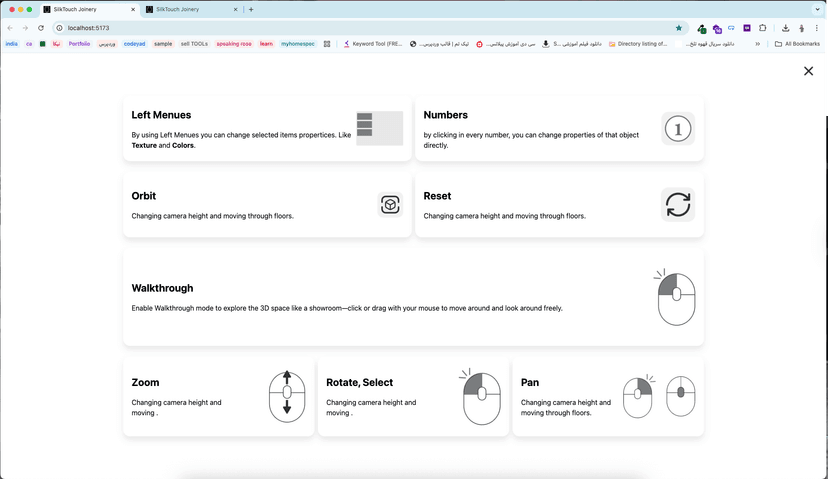Click the Numbers circled-one icon

click(678, 128)
